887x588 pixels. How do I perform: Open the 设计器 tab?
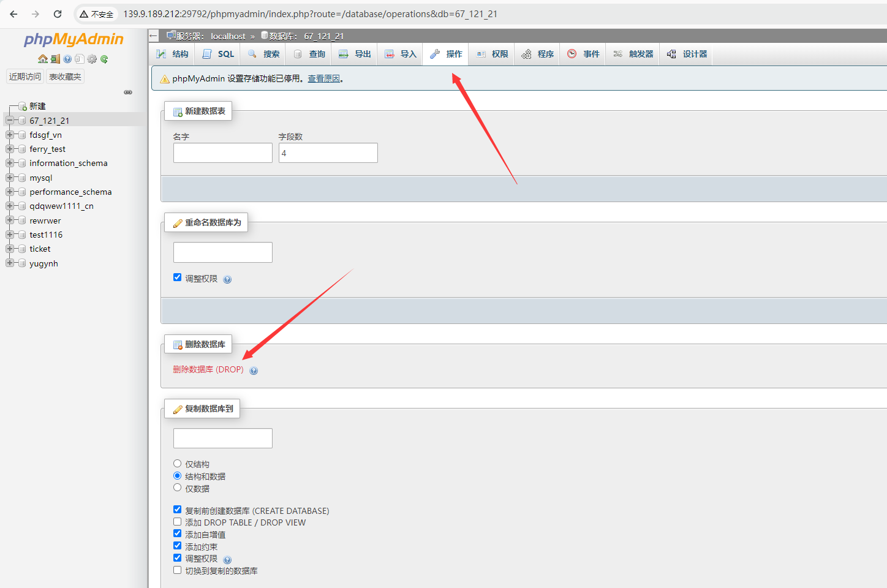(687, 55)
